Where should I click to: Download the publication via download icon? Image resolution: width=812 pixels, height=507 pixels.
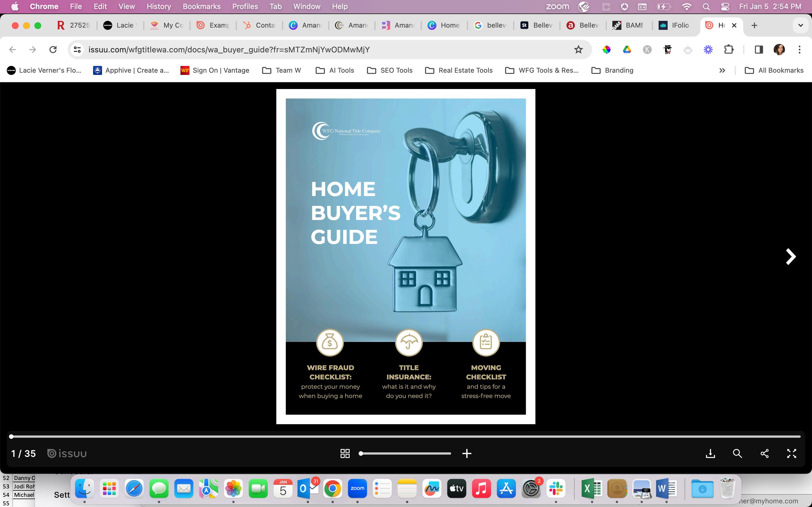point(710,454)
